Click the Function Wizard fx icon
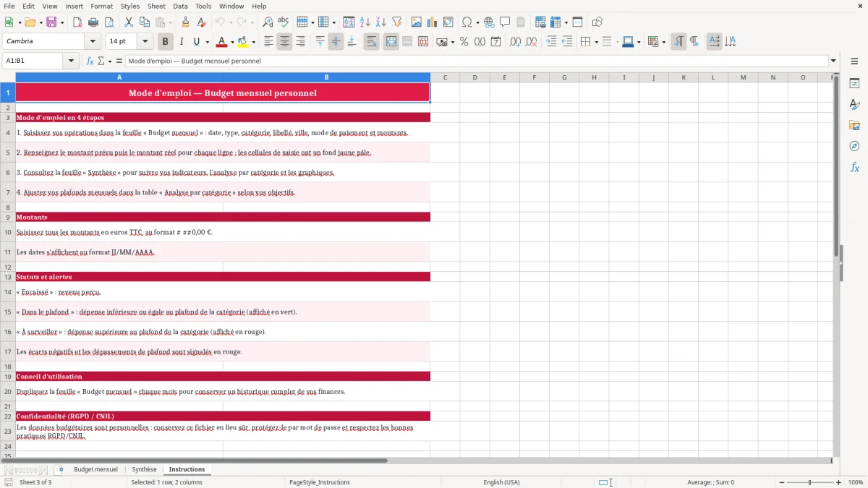Viewport: 868px width, 488px height. (90, 61)
